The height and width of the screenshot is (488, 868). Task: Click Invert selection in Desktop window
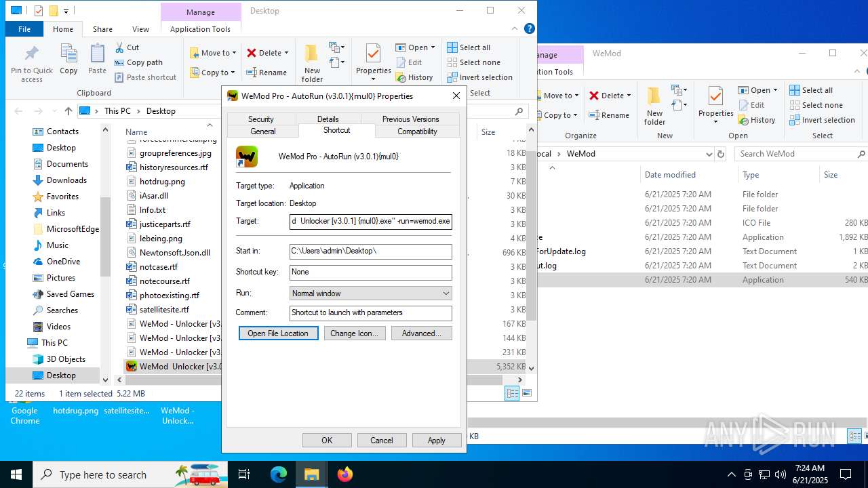479,77
